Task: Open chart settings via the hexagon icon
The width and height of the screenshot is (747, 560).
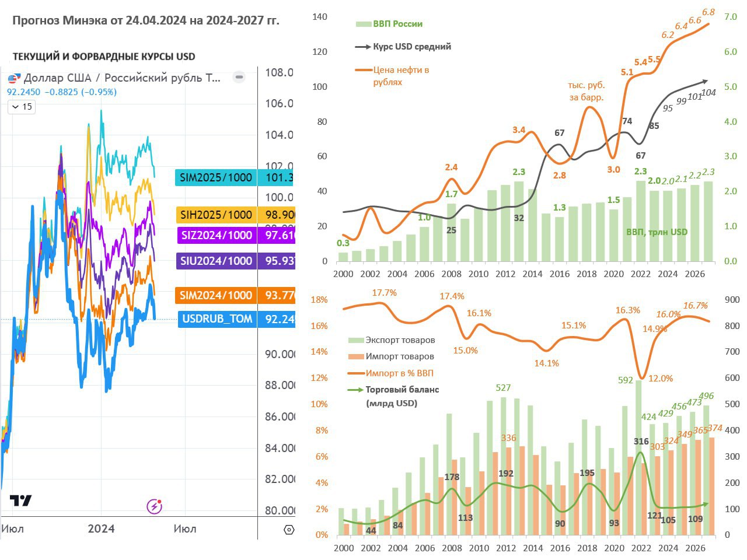Action: click(x=288, y=530)
